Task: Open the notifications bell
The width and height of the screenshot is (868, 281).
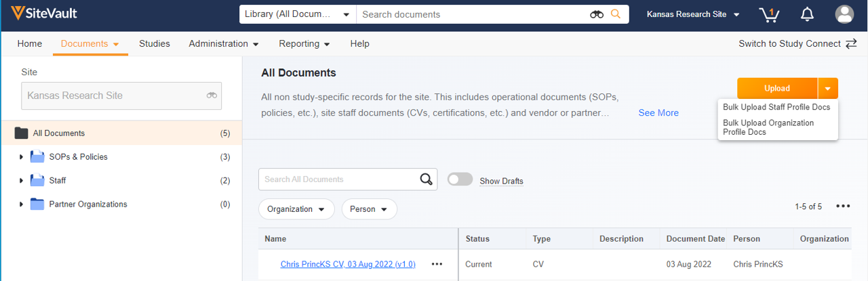Action: click(x=807, y=14)
